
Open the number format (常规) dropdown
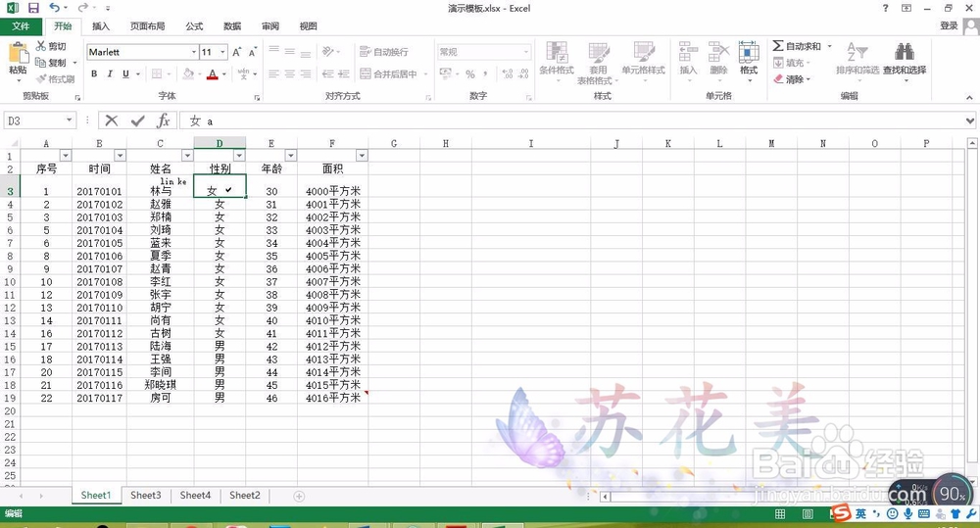[x=526, y=52]
